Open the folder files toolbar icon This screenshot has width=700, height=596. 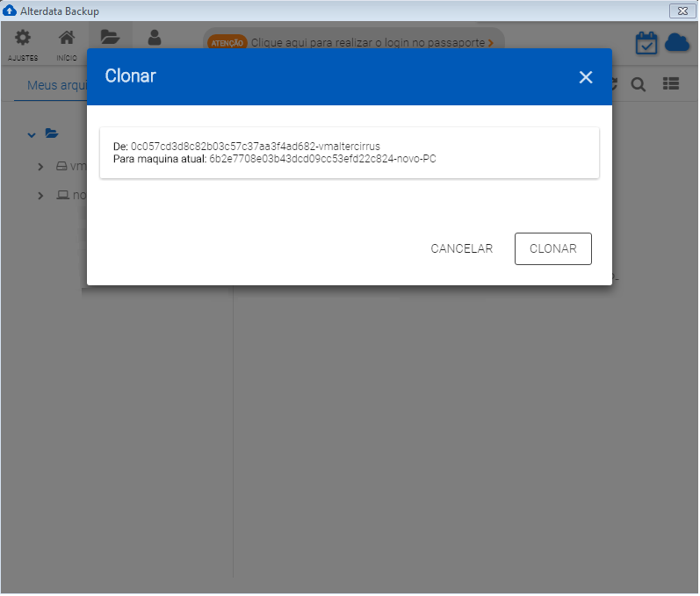coord(110,37)
